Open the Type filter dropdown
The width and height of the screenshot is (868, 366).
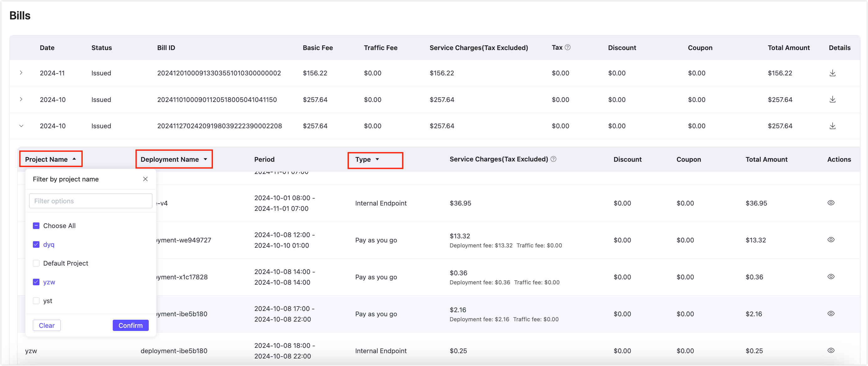coord(377,159)
